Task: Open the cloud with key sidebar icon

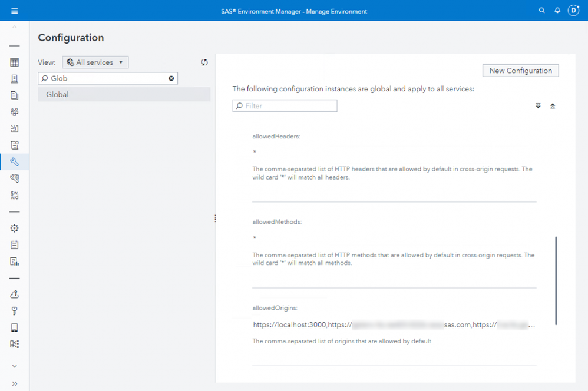Action: click(15, 294)
